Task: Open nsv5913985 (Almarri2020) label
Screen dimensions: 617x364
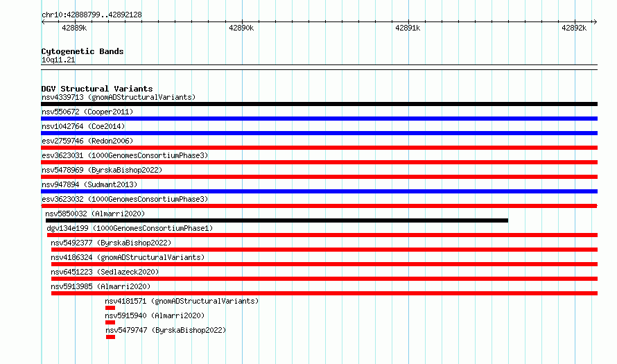Action: click(101, 286)
